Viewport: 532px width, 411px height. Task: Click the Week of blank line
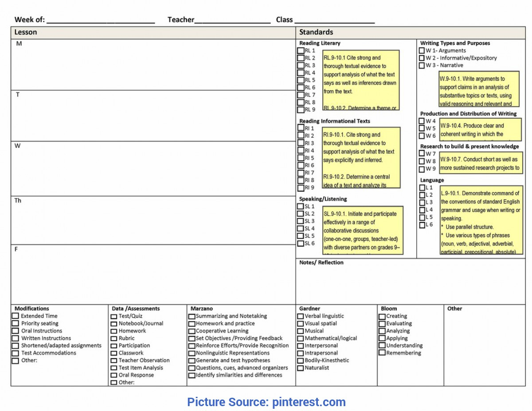(x=101, y=20)
